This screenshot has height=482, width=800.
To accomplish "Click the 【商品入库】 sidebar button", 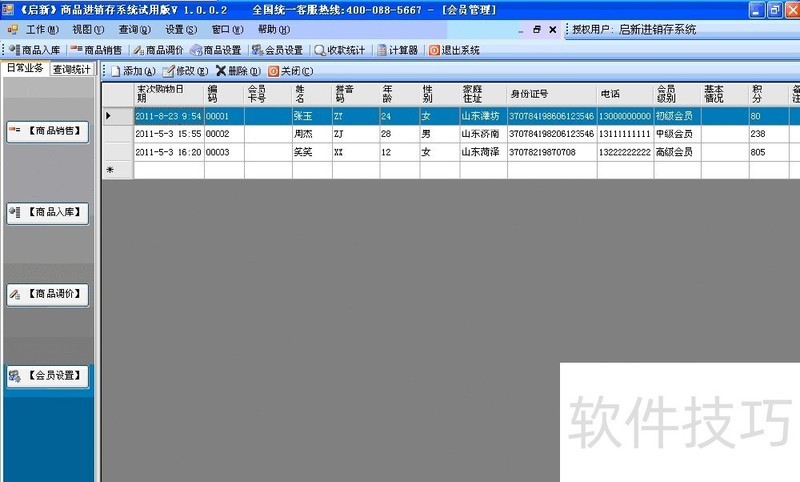I will point(48,213).
